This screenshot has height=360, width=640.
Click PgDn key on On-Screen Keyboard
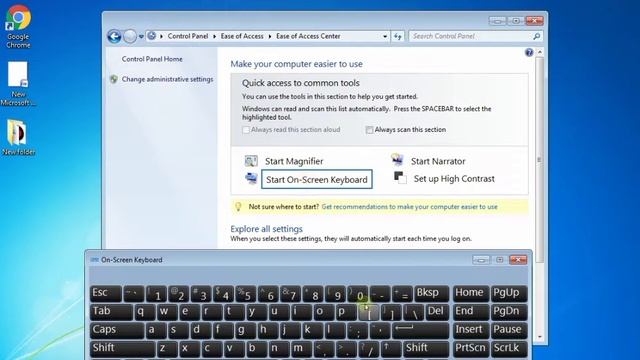[x=509, y=312]
